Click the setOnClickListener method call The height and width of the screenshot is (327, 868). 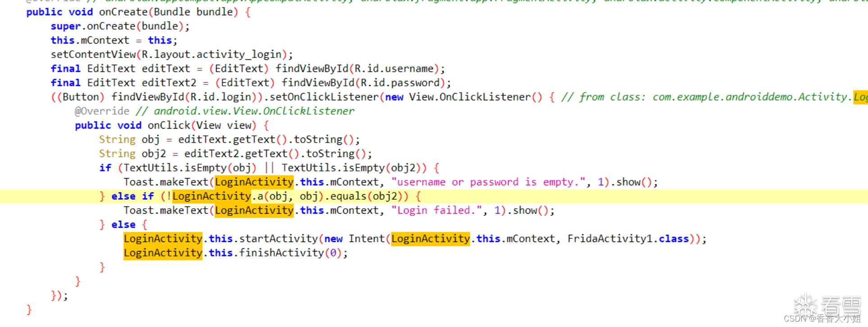(324, 97)
